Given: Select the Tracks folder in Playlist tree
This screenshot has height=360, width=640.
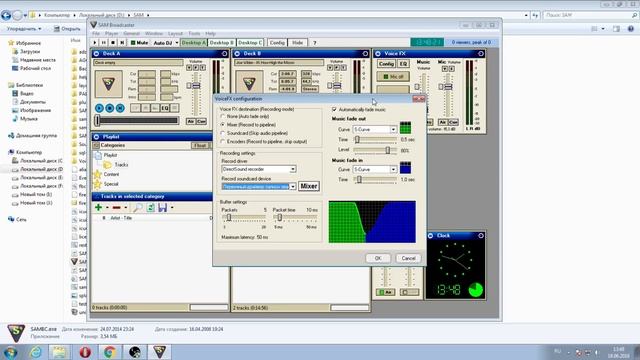Looking at the screenshot, I should pyautogui.click(x=121, y=164).
